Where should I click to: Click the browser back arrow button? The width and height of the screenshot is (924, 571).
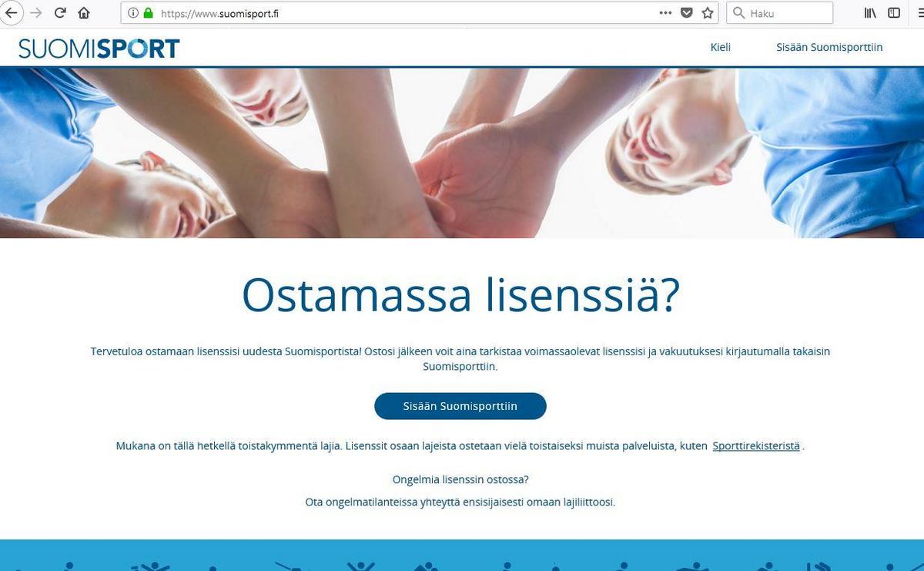(x=11, y=13)
